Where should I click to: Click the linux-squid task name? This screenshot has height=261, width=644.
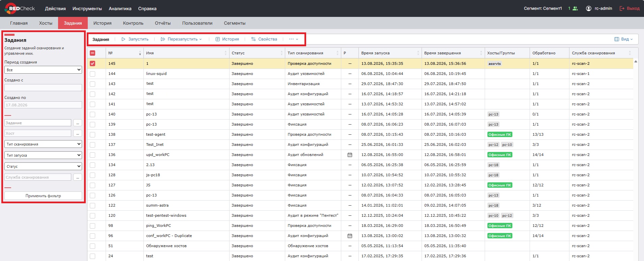coord(156,74)
